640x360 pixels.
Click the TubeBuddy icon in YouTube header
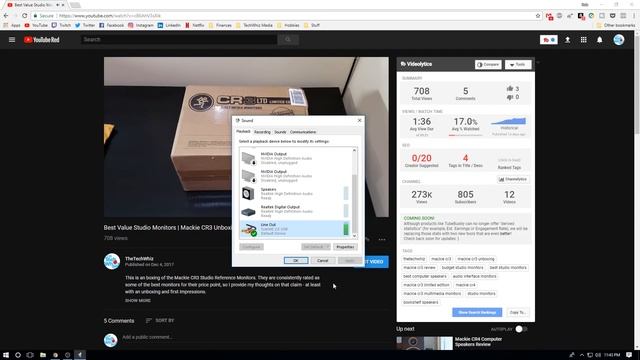549,40
